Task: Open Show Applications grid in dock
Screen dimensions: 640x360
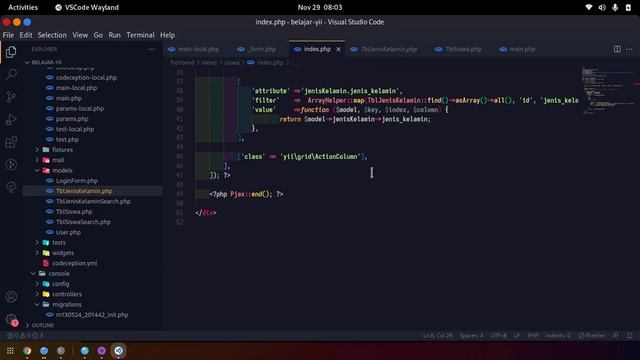Action: (10, 351)
